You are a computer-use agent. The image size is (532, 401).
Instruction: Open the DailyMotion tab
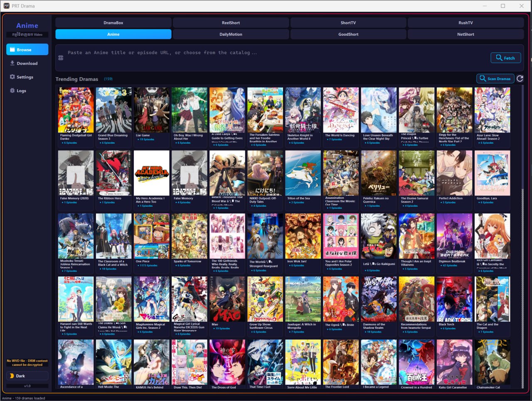231,34
